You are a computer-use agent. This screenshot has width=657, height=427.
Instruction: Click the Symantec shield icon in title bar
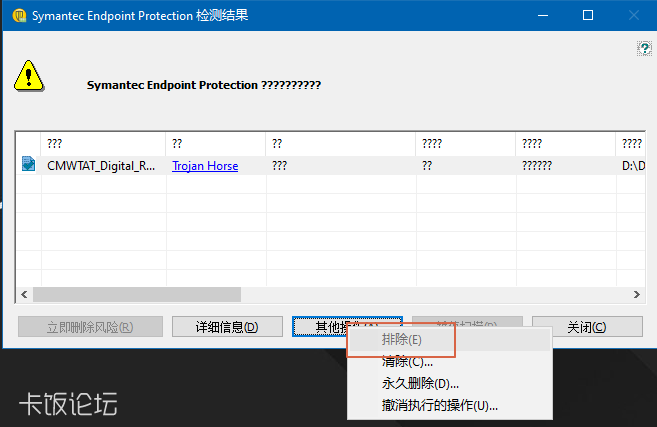[19, 16]
